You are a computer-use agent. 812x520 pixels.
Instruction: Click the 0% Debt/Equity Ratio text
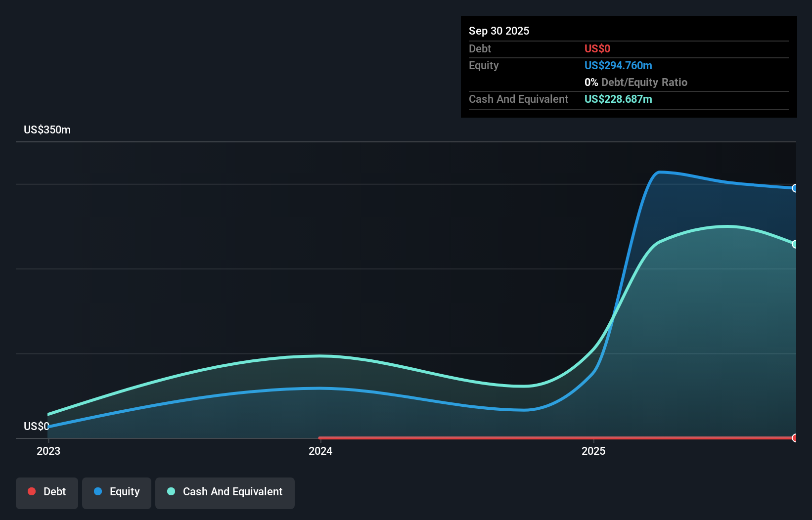(636, 82)
